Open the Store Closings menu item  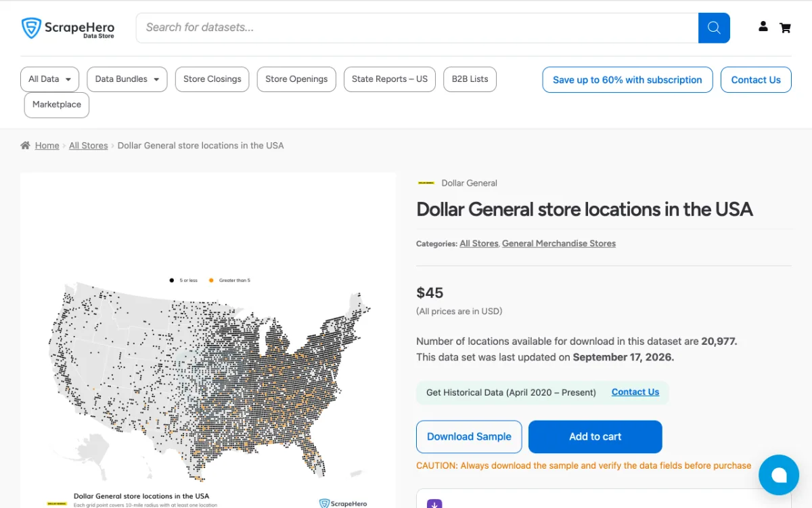pyautogui.click(x=212, y=79)
